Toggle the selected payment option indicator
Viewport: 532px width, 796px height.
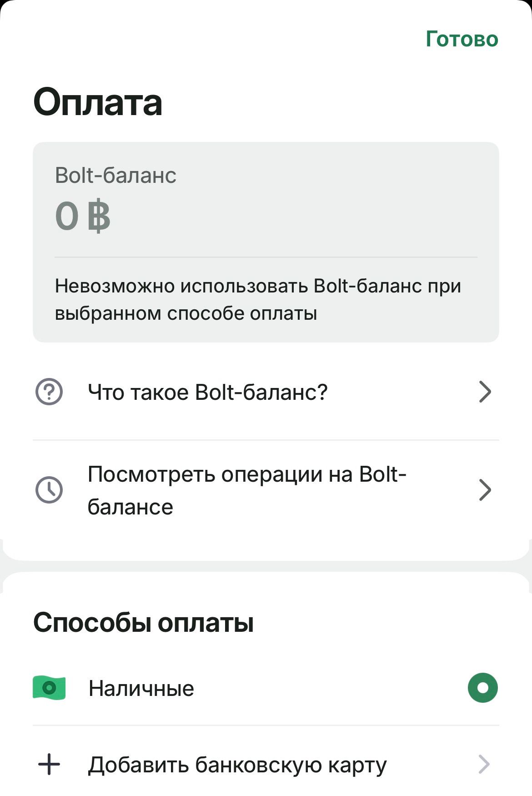point(484,688)
